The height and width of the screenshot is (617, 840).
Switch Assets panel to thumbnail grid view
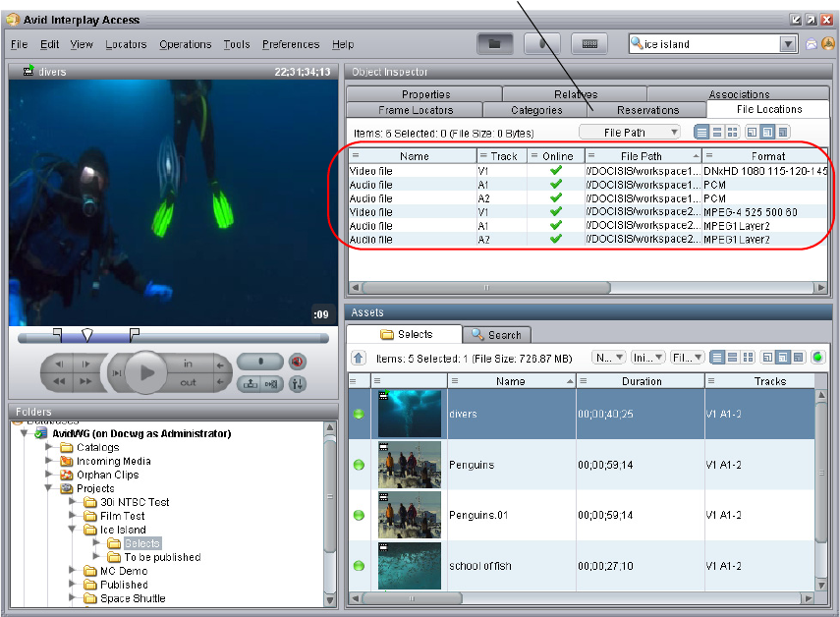click(x=748, y=358)
